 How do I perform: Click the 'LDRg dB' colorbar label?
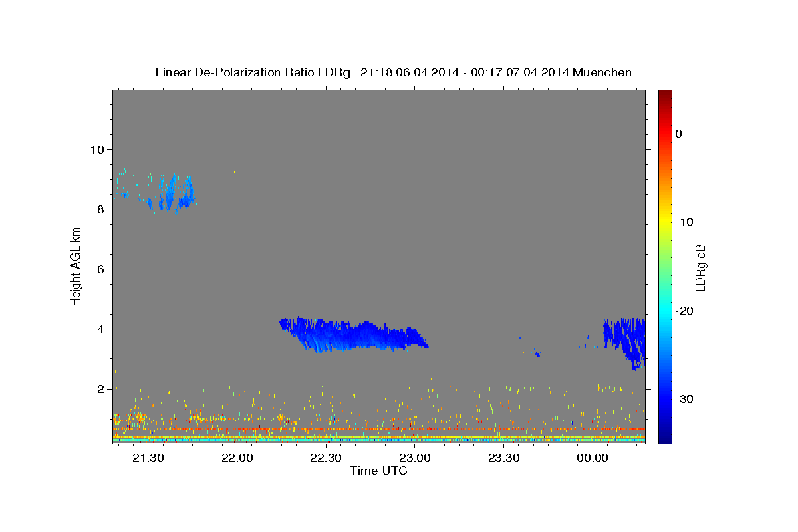point(700,267)
